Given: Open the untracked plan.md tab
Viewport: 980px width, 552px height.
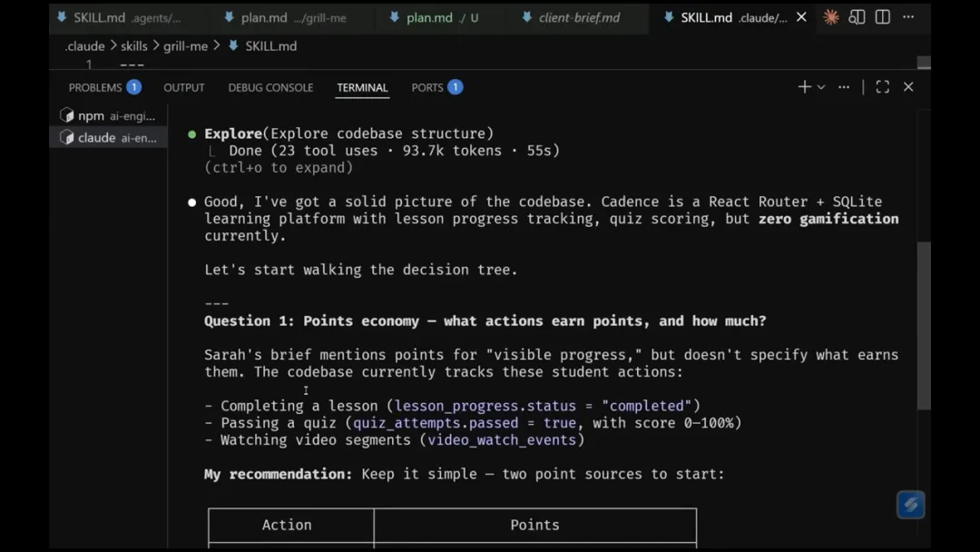Looking at the screenshot, I should pyautogui.click(x=435, y=17).
